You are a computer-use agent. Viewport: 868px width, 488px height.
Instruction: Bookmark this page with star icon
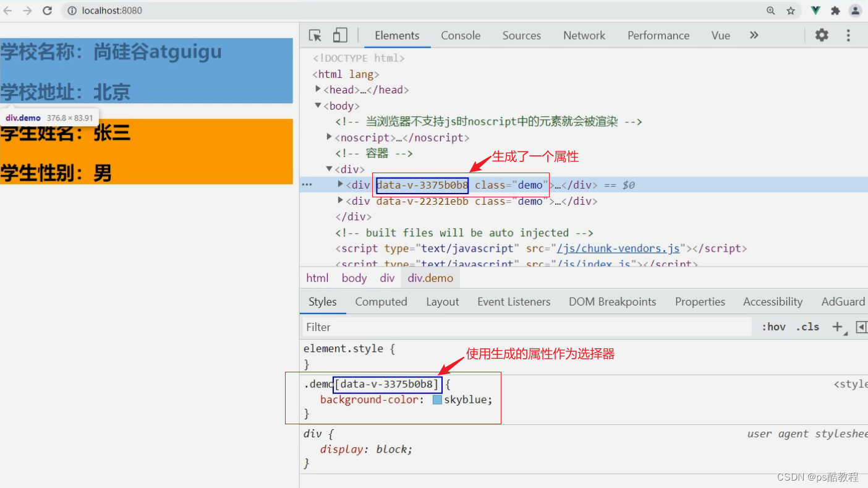point(791,11)
